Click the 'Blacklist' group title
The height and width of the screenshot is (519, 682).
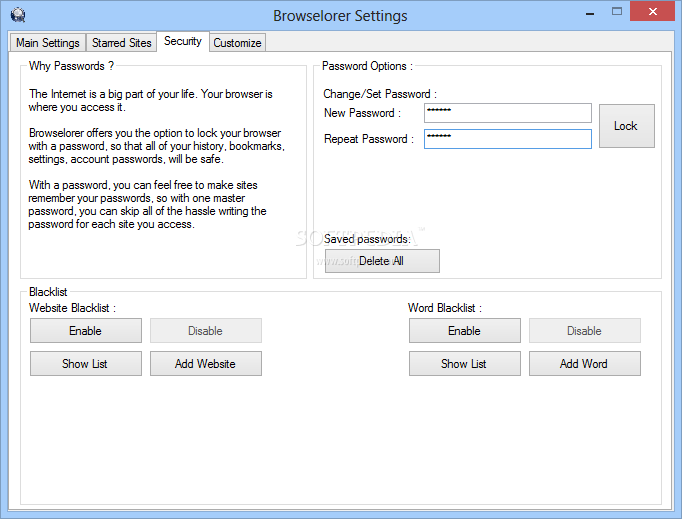48,292
